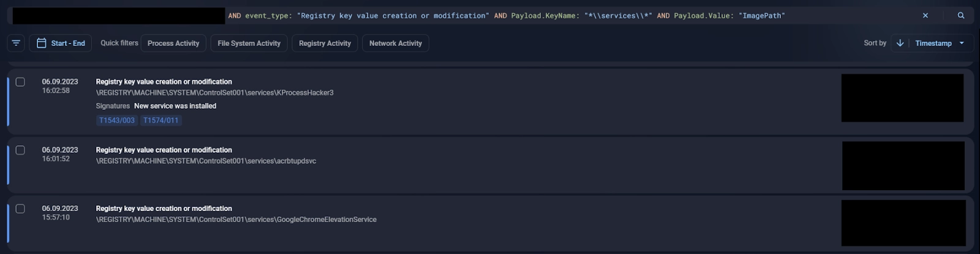Click the acrbtupdsvc registry path

(206, 161)
